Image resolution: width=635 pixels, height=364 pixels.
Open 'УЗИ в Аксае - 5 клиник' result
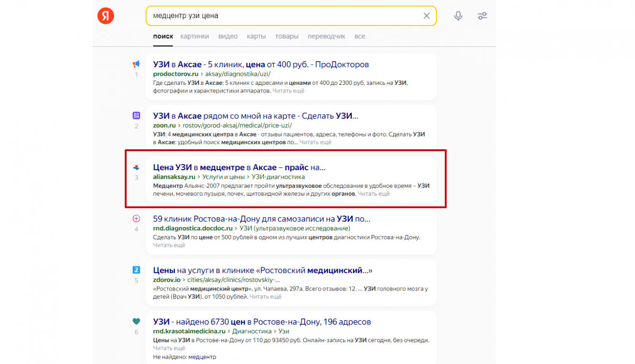261,64
